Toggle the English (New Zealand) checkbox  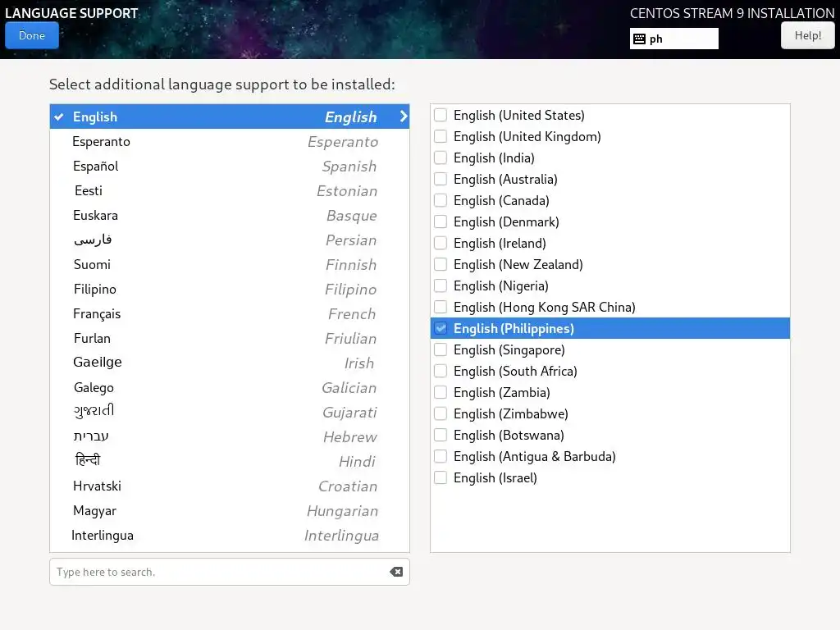pos(441,264)
